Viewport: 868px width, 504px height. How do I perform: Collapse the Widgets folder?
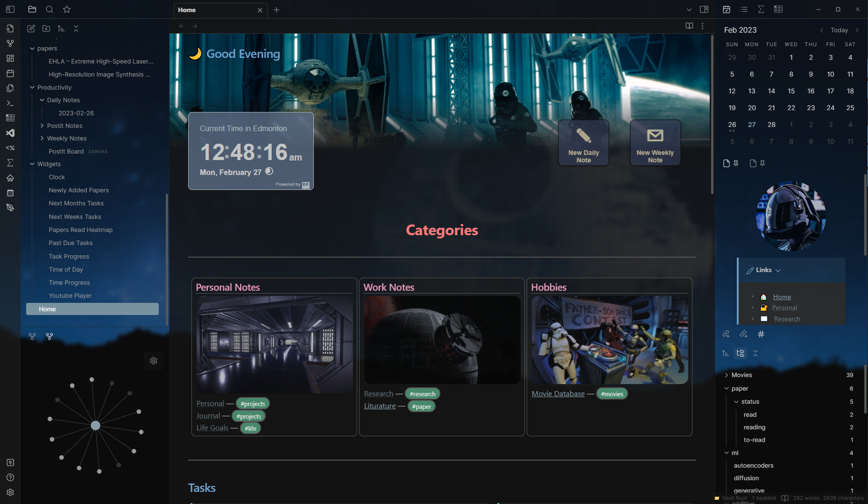(x=32, y=164)
